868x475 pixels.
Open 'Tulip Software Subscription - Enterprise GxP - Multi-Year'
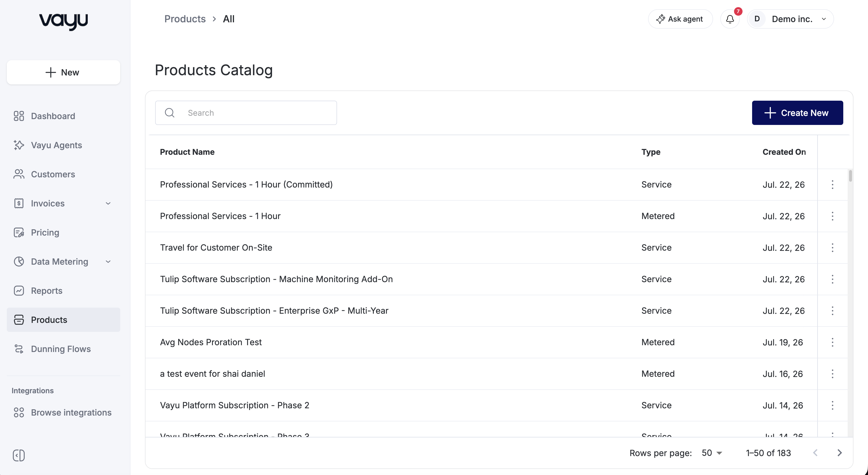274,311
